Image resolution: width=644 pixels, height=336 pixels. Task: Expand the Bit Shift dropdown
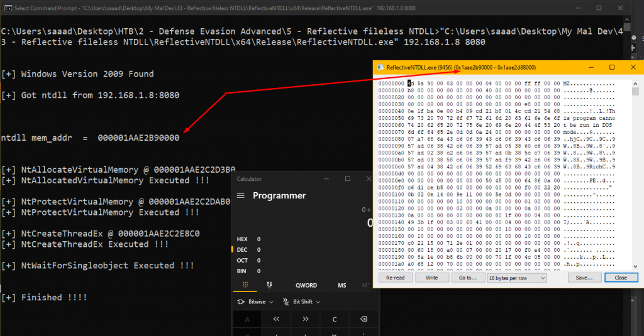[x=301, y=301]
